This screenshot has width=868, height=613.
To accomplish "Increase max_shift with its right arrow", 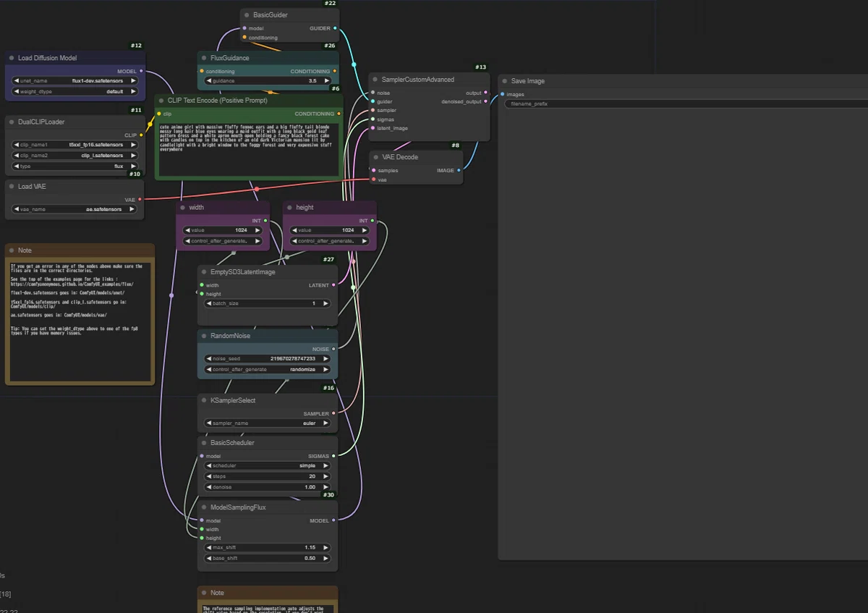I will coord(326,548).
